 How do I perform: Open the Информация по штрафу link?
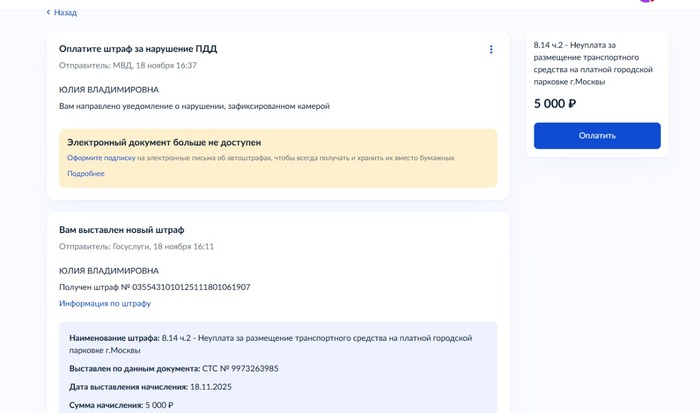click(105, 303)
